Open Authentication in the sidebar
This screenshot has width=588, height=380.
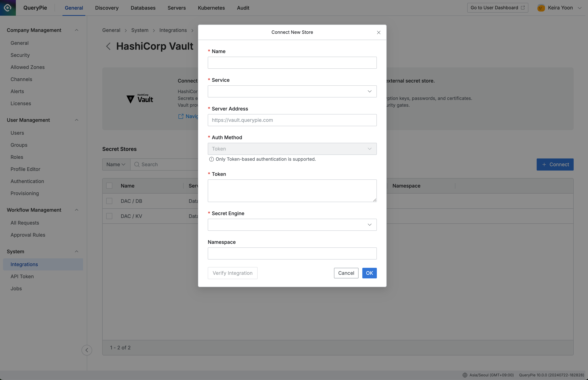(x=27, y=181)
